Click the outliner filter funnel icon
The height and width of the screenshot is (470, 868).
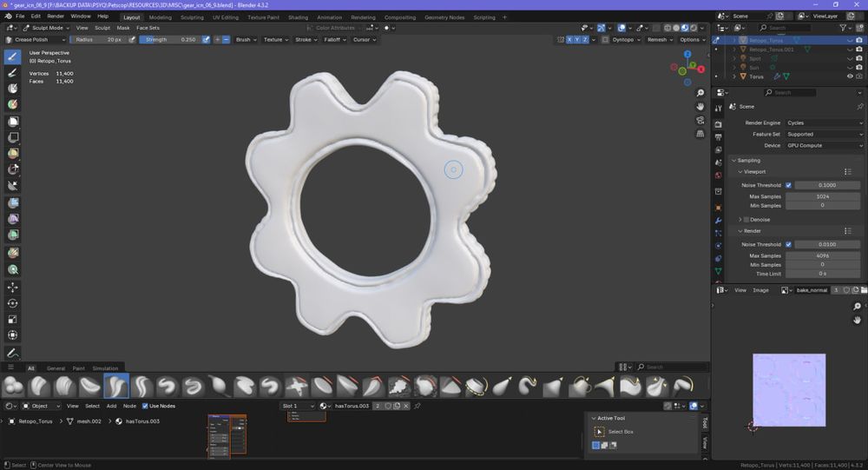pyautogui.click(x=843, y=28)
